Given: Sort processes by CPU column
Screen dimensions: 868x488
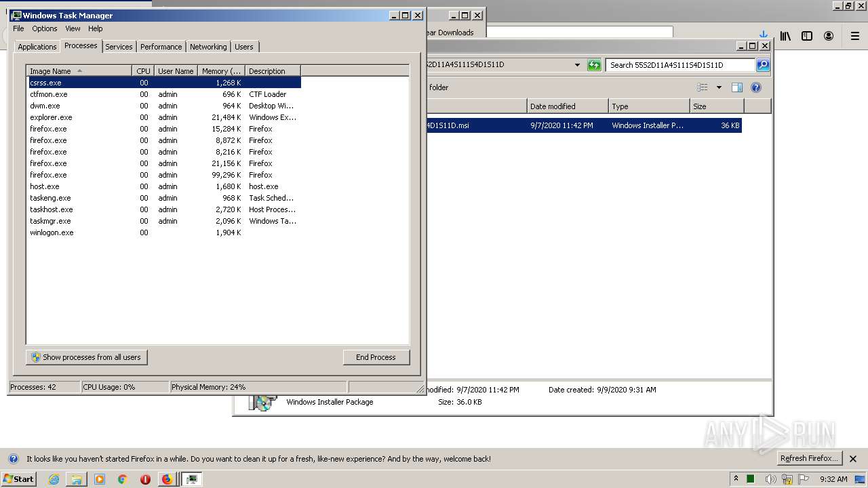Looking at the screenshot, I should 143,70.
